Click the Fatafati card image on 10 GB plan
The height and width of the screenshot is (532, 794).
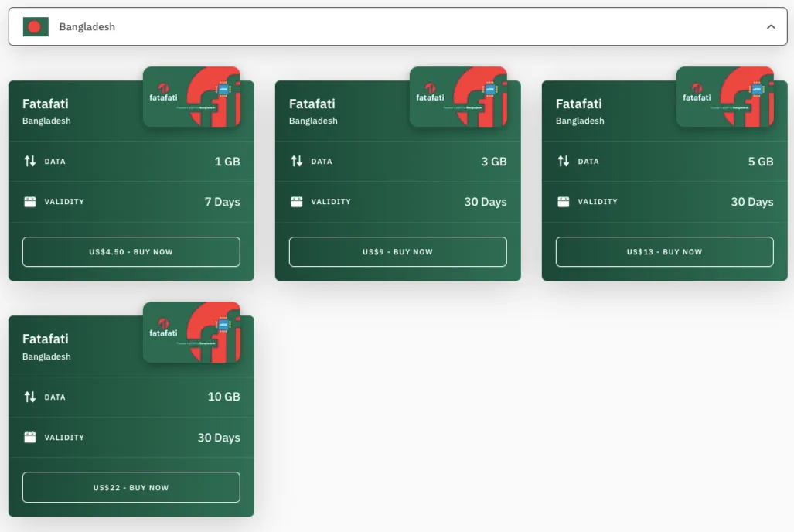(x=192, y=332)
